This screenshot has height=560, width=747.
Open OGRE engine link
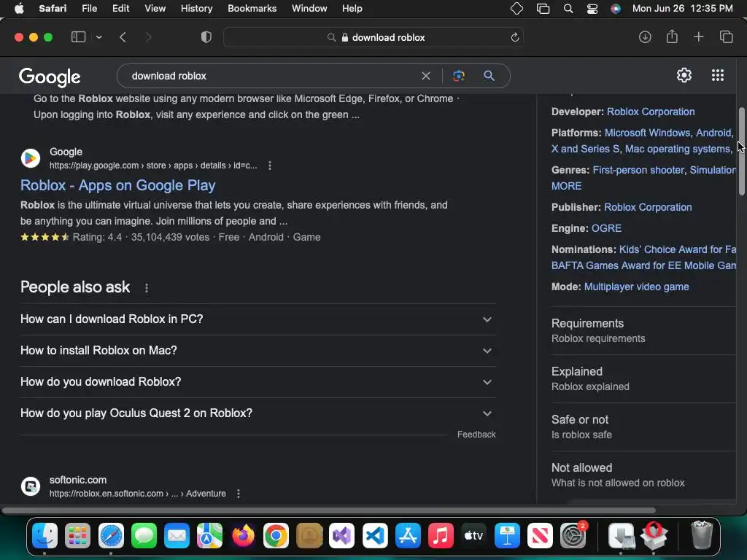606,228
